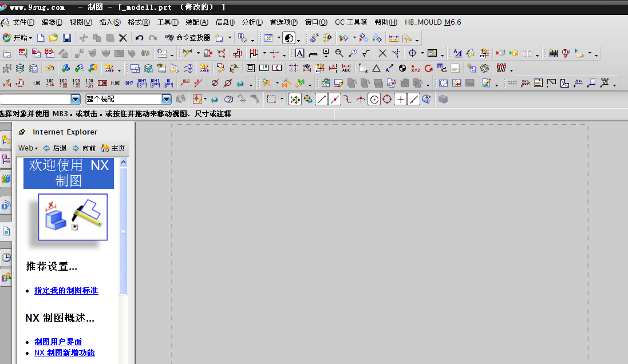This screenshot has width=628, height=364.
Task: Expand the dropdown arrow after the 命令查找器 icon
Action: coord(230,38)
